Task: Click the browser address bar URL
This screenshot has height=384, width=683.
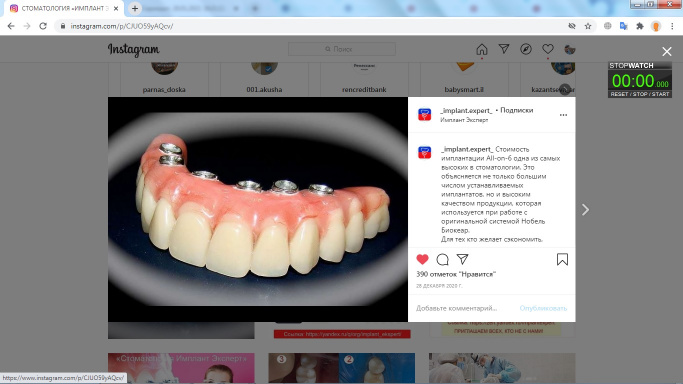Action: (122, 26)
